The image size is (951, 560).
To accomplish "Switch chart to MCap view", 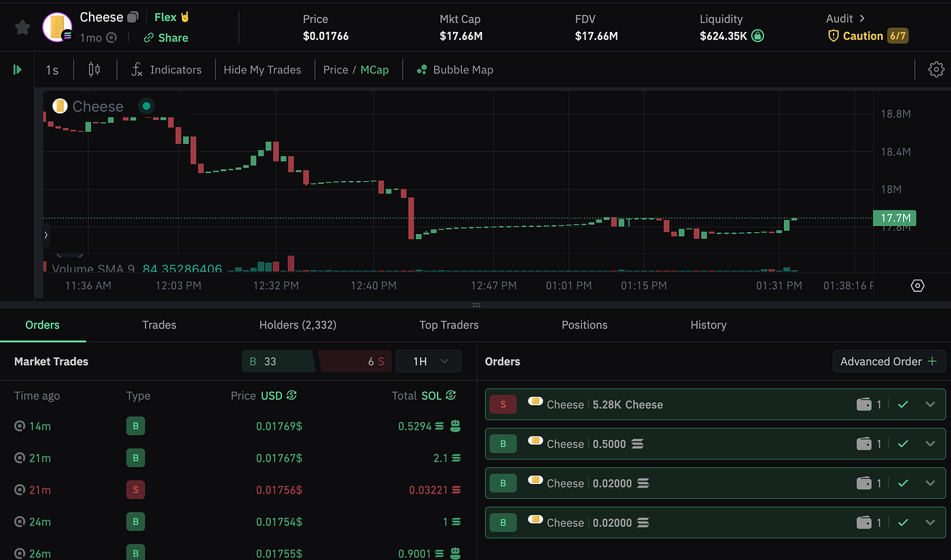I will 375,70.
